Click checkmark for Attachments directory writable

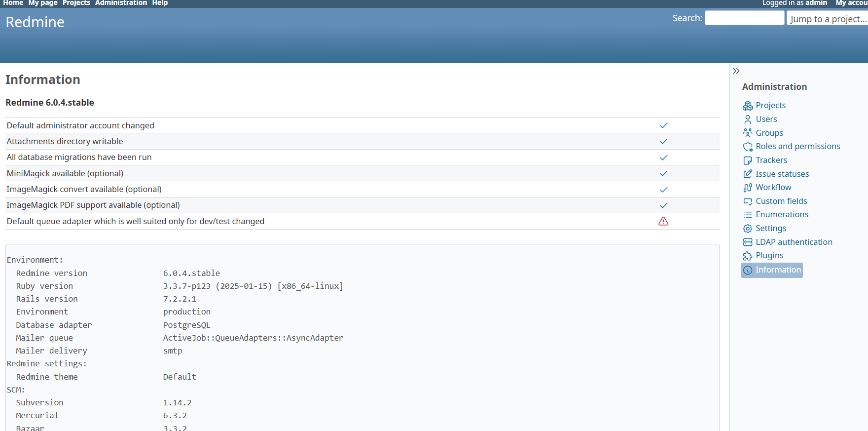(663, 141)
